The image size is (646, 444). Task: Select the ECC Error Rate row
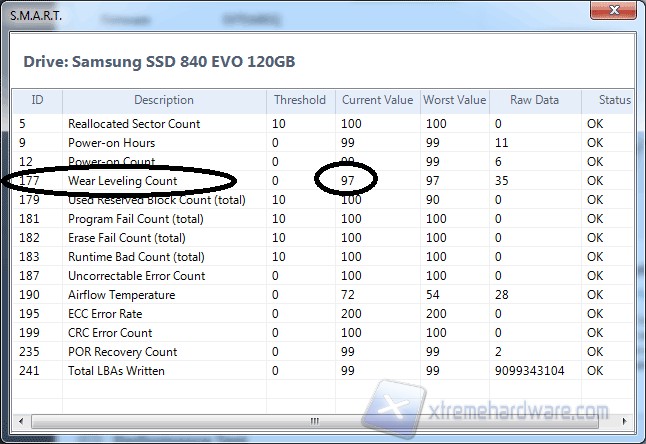pos(107,314)
